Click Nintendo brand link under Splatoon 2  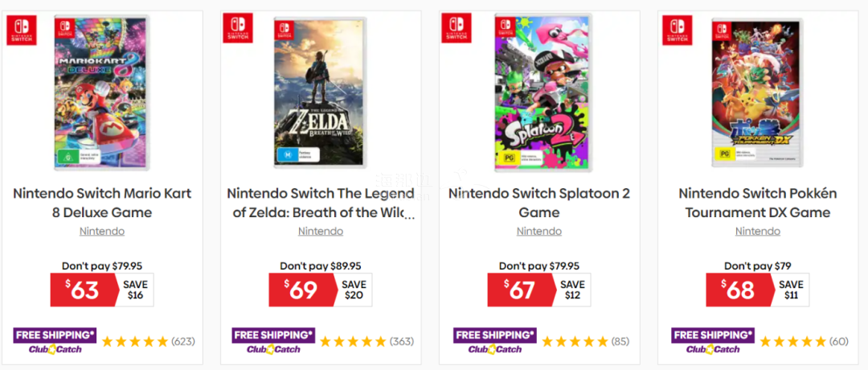pyautogui.click(x=539, y=232)
